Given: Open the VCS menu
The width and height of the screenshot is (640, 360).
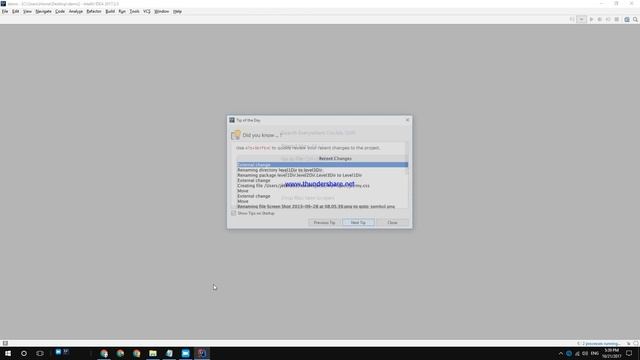Looking at the screenshot, I should point(147,11).
